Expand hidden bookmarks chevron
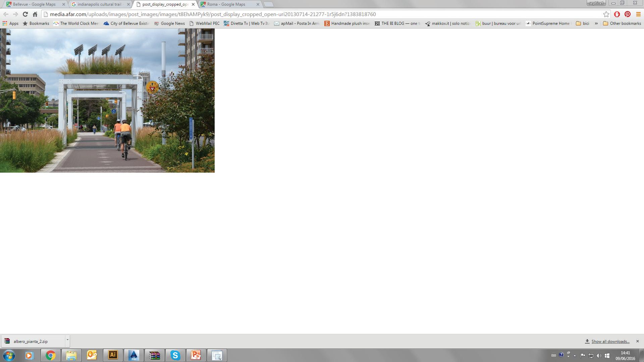 (596, 23)
